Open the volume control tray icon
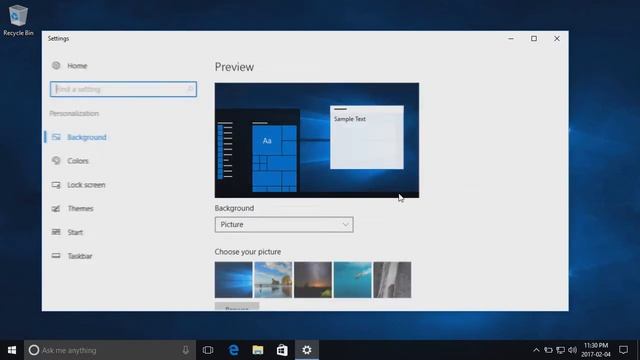This screenshot has width=640, height=360. coord(573,350)
